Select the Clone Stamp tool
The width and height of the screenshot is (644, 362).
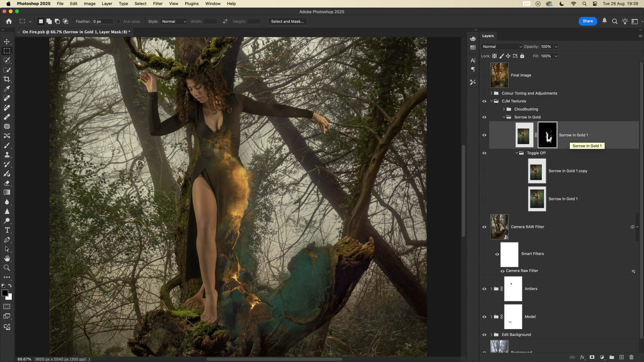coord(7,155)
